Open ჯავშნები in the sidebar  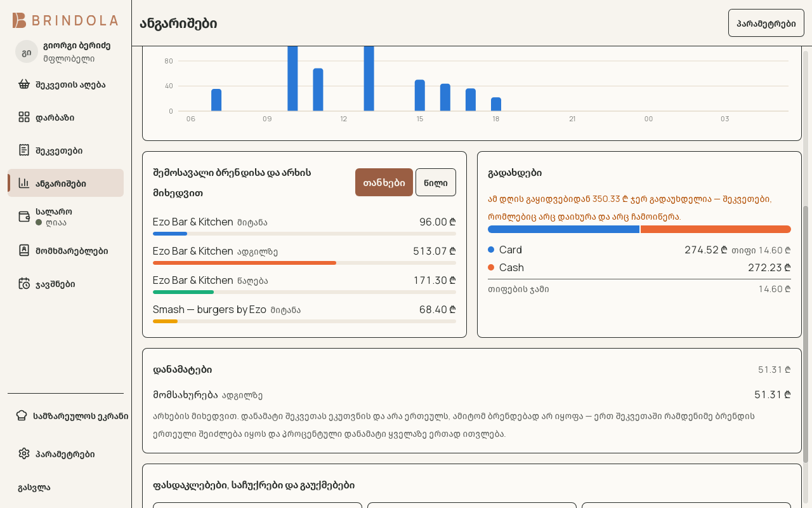pyautogui.click(x=65, y=284)
